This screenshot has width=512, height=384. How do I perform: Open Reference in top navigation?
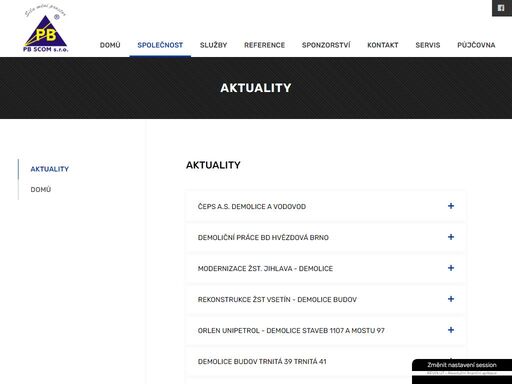pyautogui.click(x=264, y=45)
